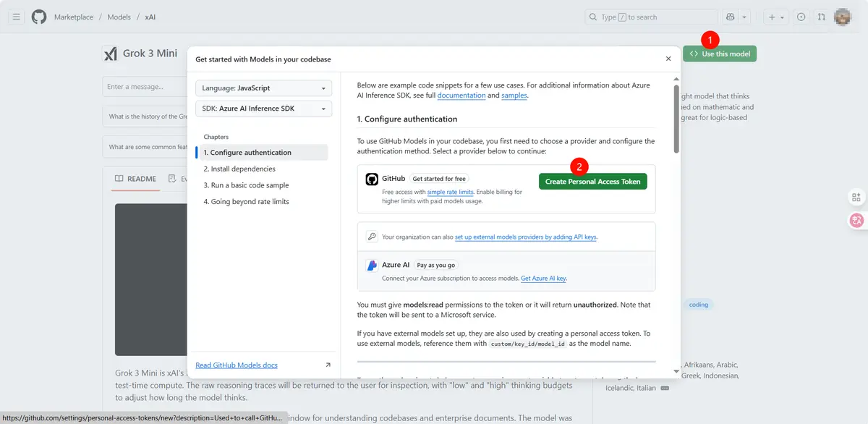Expand the Copilot dropdown arrow
Viewport: 868px width, 424px height.
pos(744,17)
